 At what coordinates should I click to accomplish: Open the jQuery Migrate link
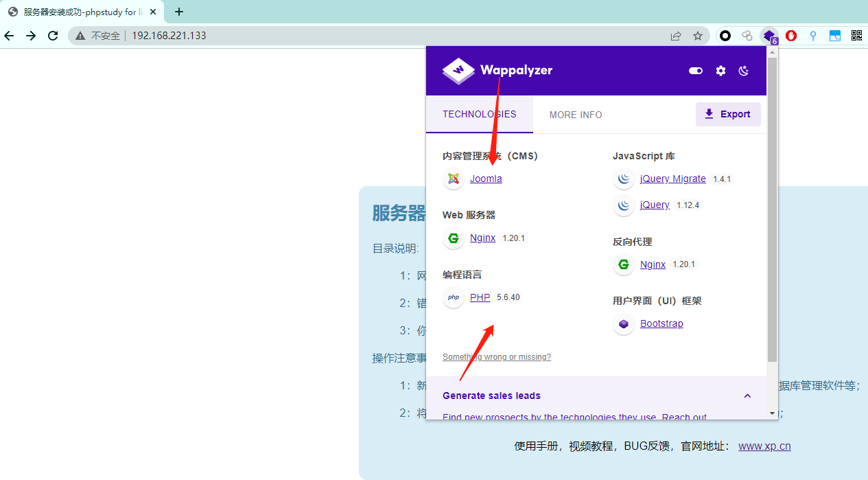pos(672,179)
